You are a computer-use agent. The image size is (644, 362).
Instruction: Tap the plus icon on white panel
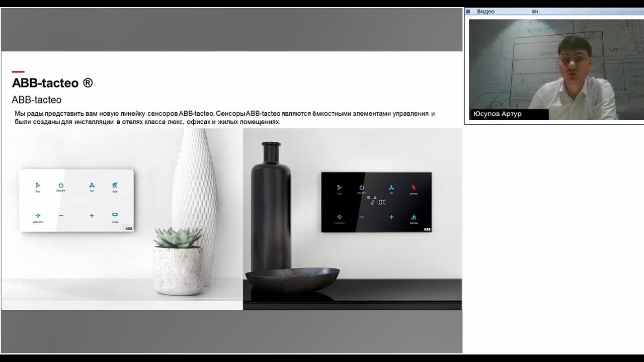[92, 216]
